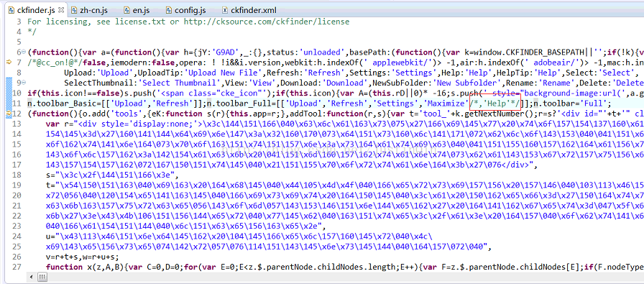Click 'function x(z,A,B)' on line 27
The height and width of the screenshot is (284, 644).
85,267
